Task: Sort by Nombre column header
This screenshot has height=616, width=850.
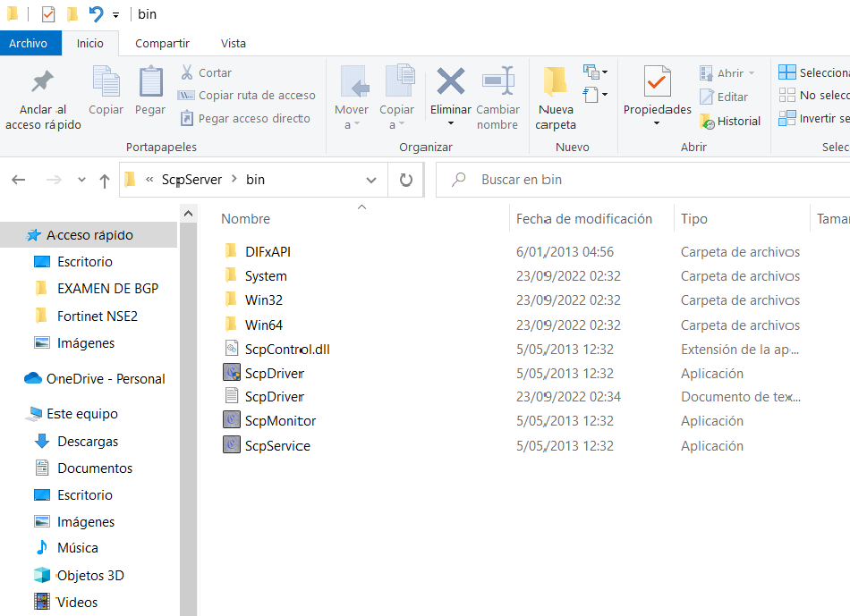Action: [x=245, y=219]
